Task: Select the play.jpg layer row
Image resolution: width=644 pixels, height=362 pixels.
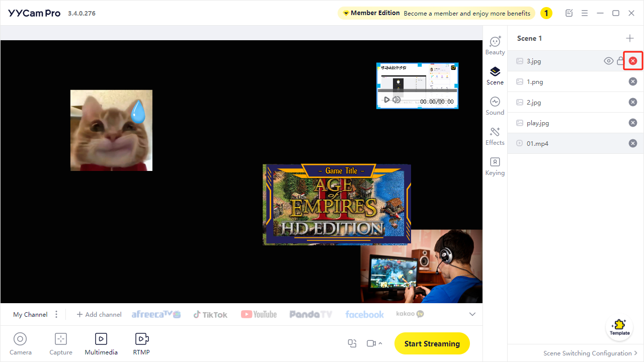Action: 576,123
